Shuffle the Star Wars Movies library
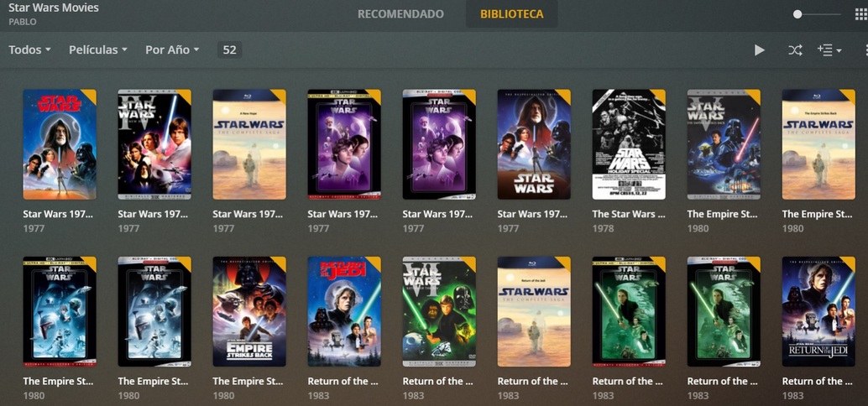 (795, 50)
